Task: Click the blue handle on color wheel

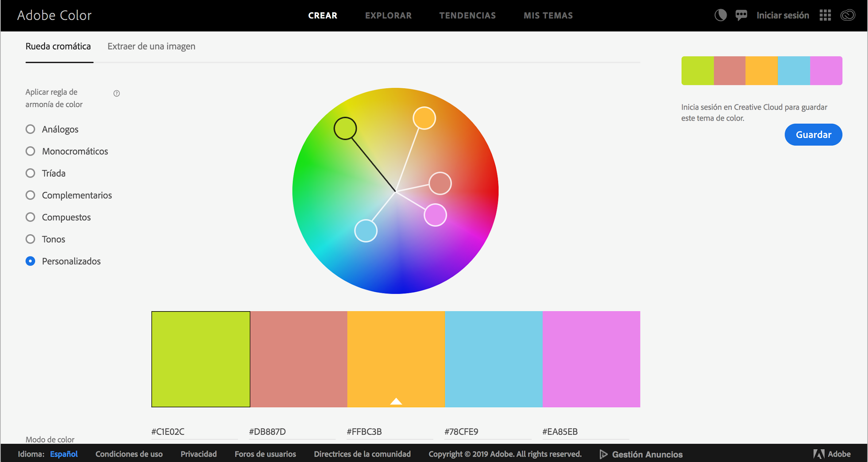Action: (366, 230)
